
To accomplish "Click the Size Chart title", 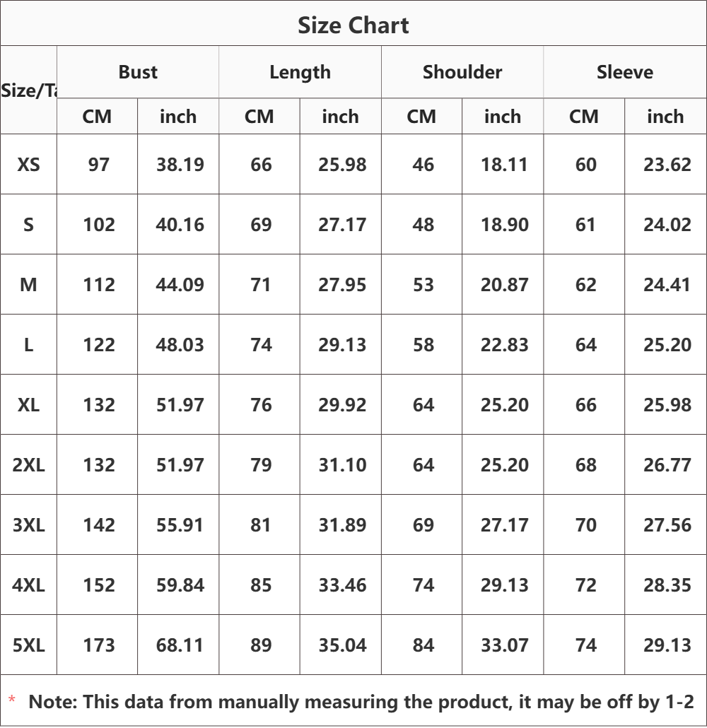I will coord(353,25).
